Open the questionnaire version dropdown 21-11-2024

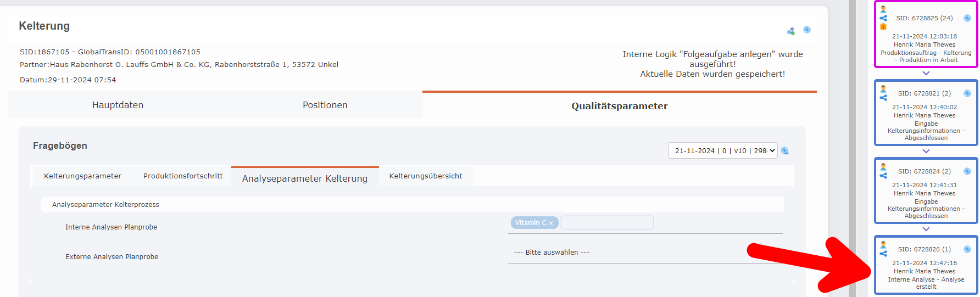click(722, 150)
